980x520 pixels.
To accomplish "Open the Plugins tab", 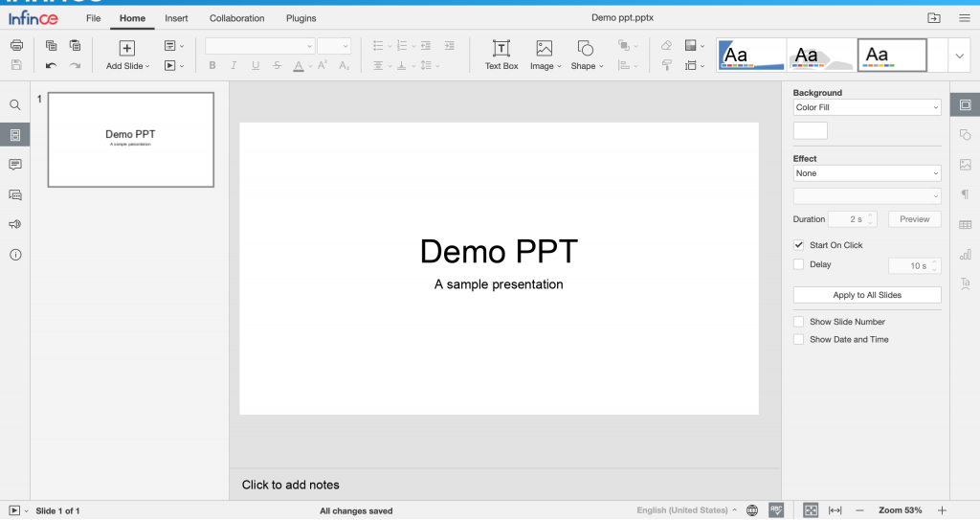I will 301,18.
